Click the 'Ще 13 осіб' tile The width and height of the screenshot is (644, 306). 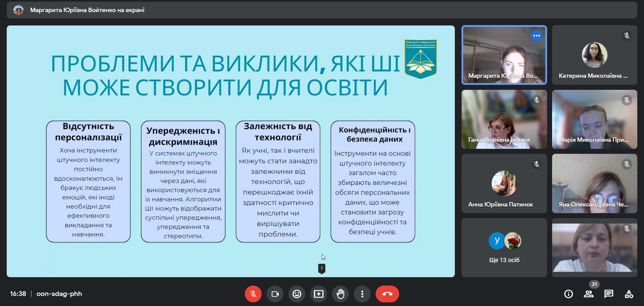(x=504, y=248)
